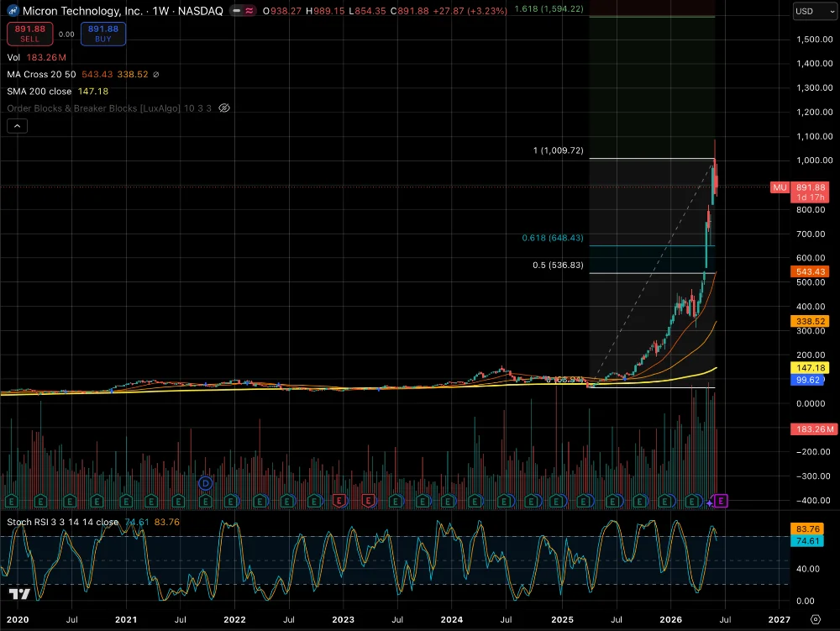The image size is (840, 631).
Task: Click the 40.00 Stoch RSI axis label
Action: [808, 569]
